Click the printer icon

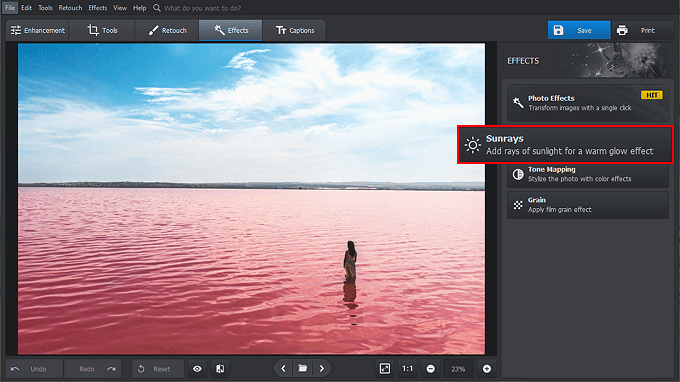pyautogui.click(x=622, y=30)
